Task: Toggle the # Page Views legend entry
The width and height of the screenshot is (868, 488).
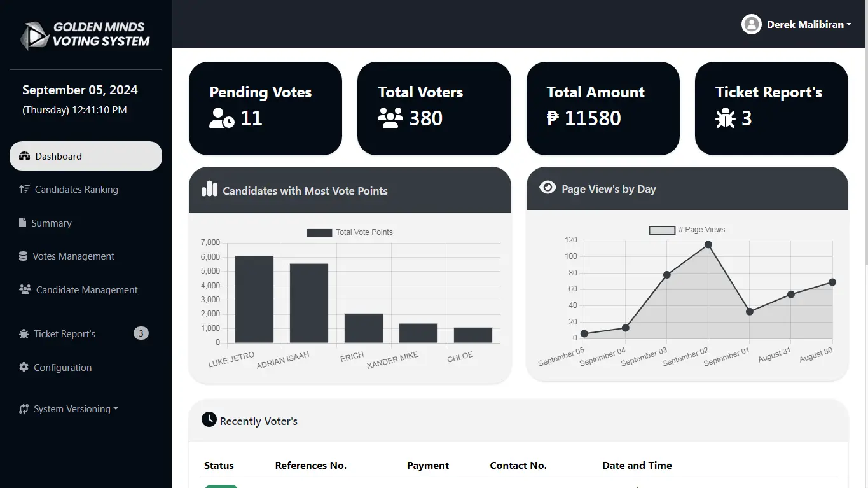Action: coord(686,230)
